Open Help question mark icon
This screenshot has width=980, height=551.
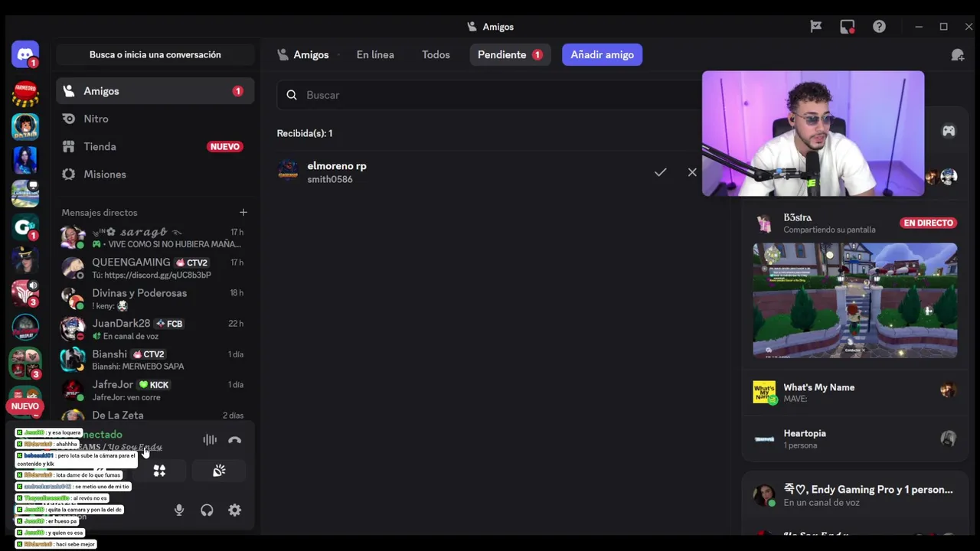click(879, 27)
